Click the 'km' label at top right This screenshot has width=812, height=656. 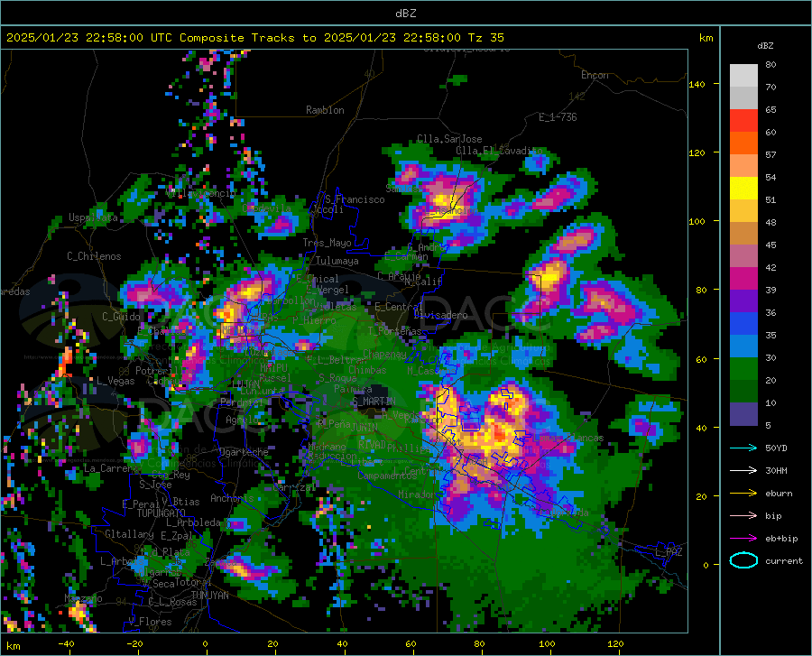pos(706,38)
